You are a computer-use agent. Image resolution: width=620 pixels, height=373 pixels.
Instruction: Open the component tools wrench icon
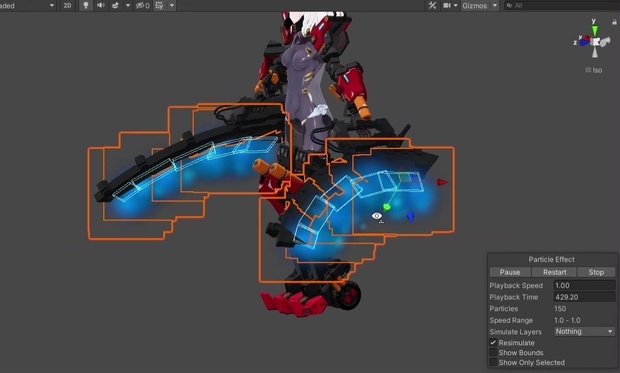coord(432,6)
